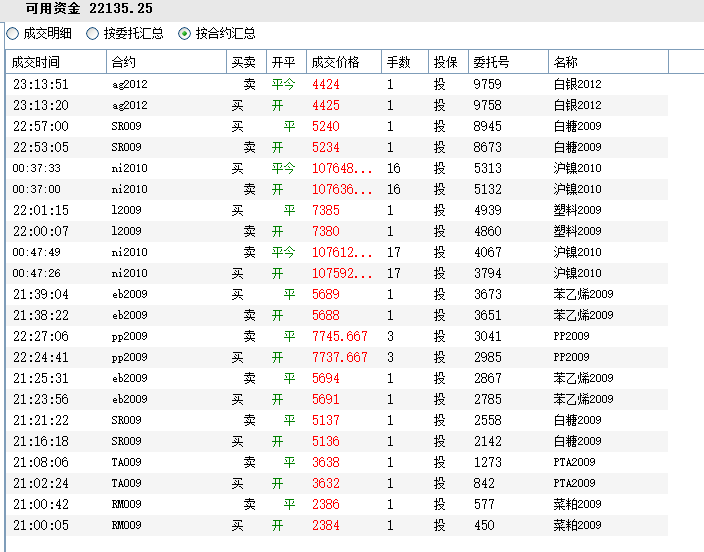The height and width of the screenshot is (552, 704).
Task: Select the 按合约汇总 radio button
Action: pyautogui.click(x=185, y=34)
